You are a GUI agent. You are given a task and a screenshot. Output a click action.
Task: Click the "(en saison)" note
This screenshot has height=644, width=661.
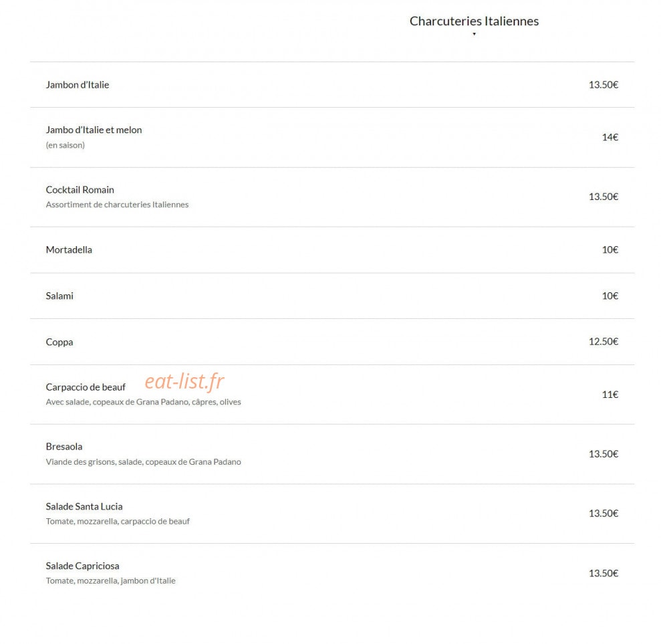click(65, 145)
